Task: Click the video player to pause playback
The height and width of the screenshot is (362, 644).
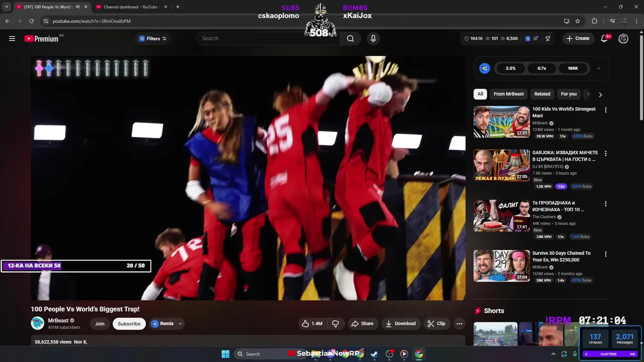Action: coord(248,178)
